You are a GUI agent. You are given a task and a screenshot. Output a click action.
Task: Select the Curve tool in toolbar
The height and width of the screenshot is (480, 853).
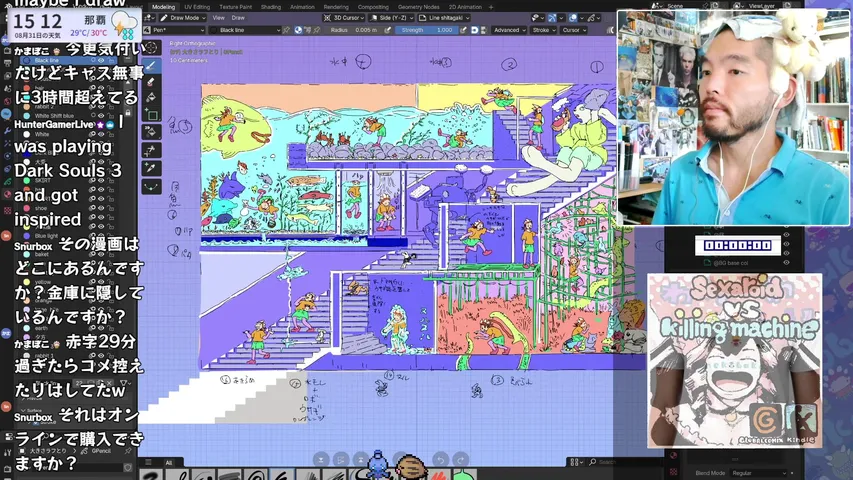pyautogui.click(x=151, y=187)
